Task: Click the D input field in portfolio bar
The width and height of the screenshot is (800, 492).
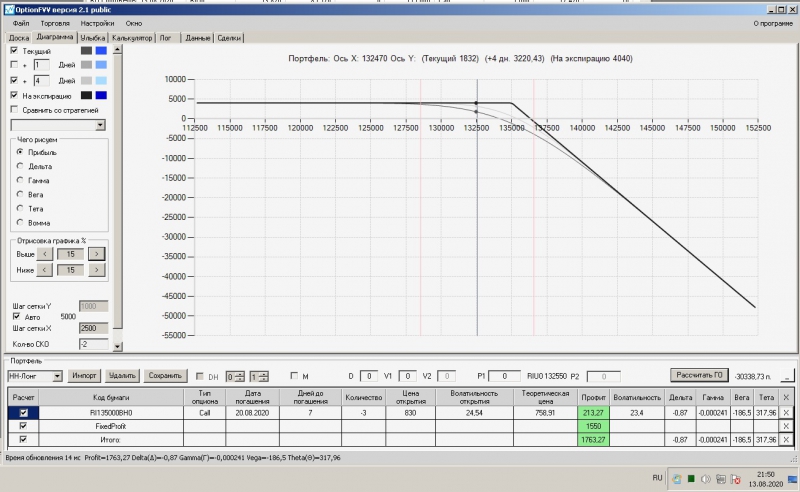Action: click(368, 376)
